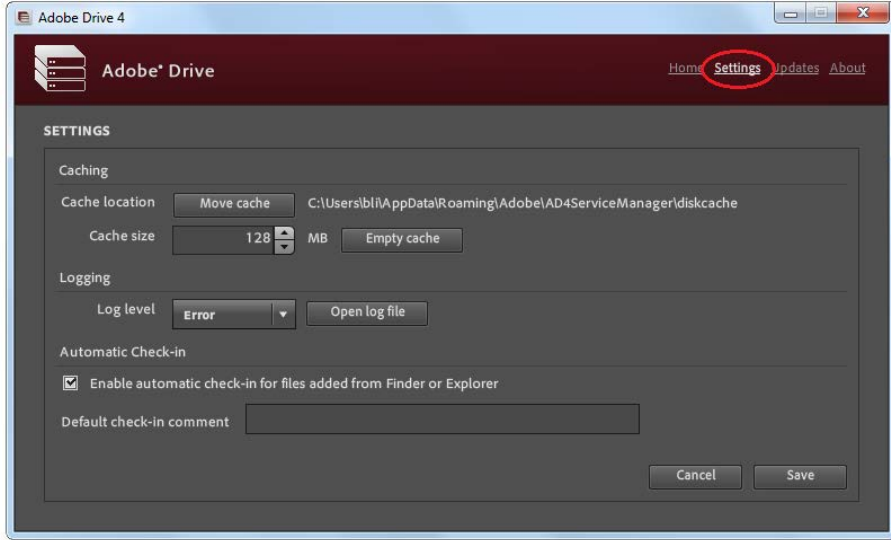Increase cache size with up arrow
Image resolution: width=891 pixels, height=540 pixels.
(284, 233)
